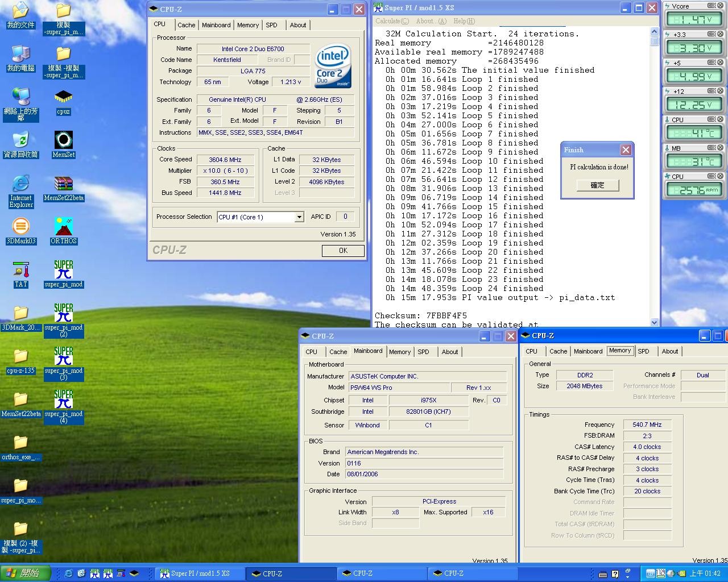Click the Loop 24 finished line in Super PI
The image size is (728, 582).
[465, 288]
